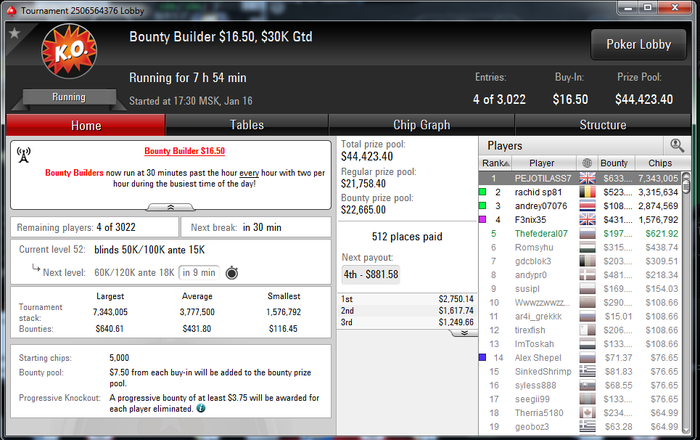Switch to the Tables tab
The width and height of the screenshot is (700, 440).
247,125
